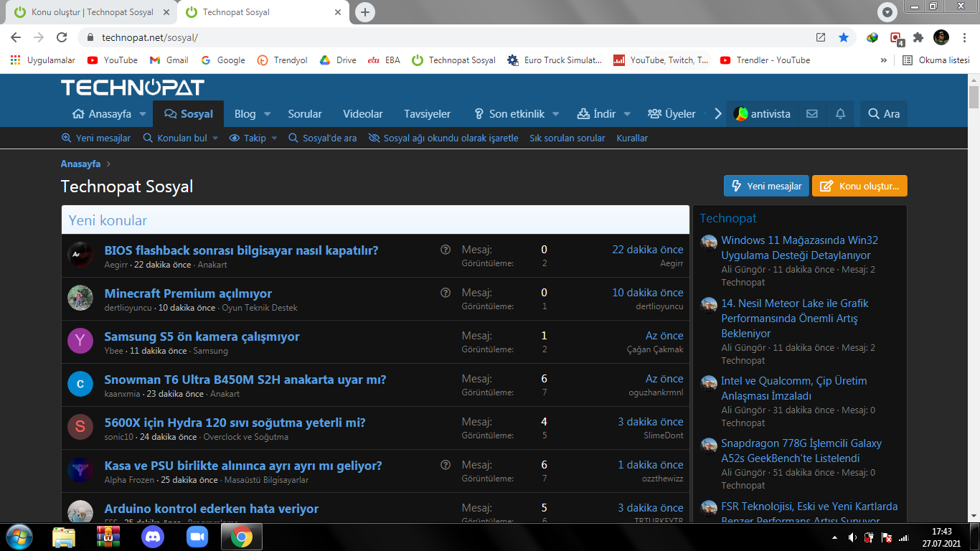Reload the page with the refresh icon
This screenshot has width=980, height=551.
click(62, 37)
